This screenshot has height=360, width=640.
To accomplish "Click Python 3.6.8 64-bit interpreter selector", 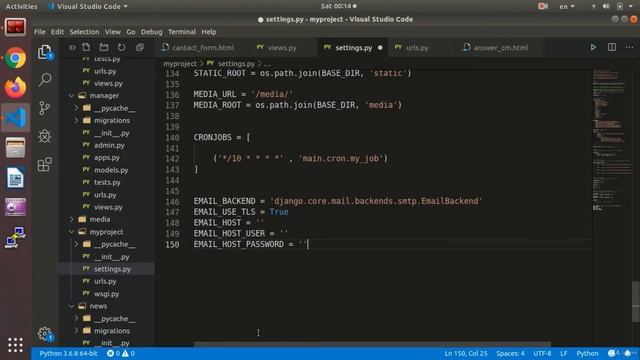I will pos(68,353).
